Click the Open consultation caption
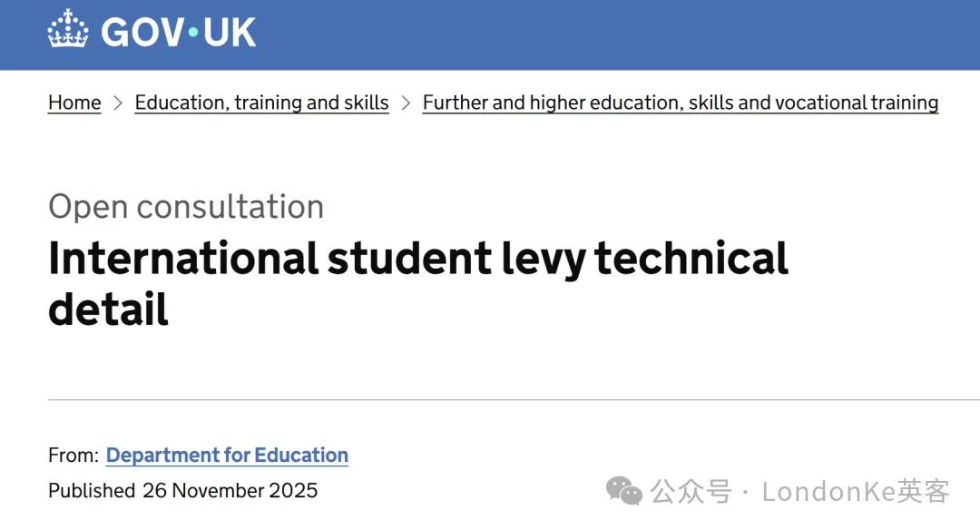This screenshot has width=980, height=530. tap(186, 207)
